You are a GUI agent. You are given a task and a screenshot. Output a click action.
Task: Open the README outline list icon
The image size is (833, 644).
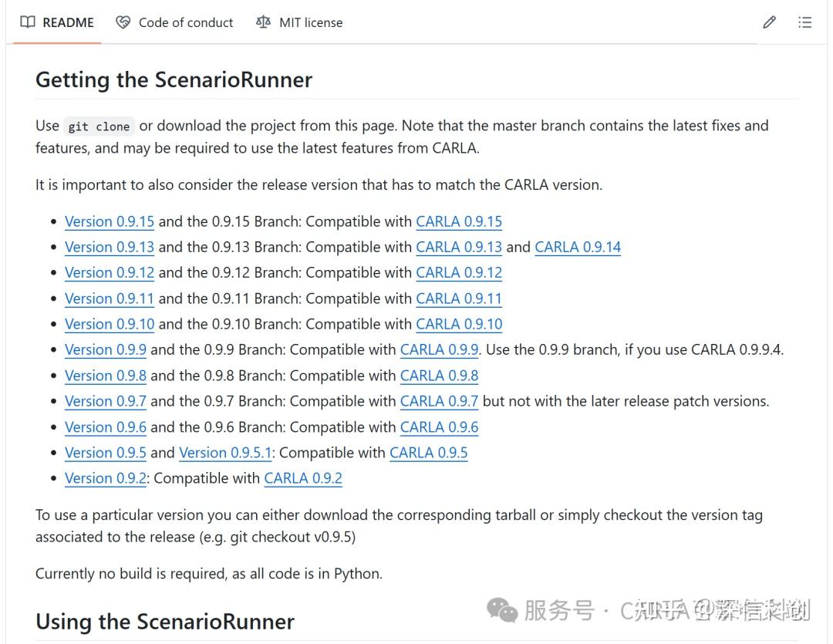click(805, 22)
